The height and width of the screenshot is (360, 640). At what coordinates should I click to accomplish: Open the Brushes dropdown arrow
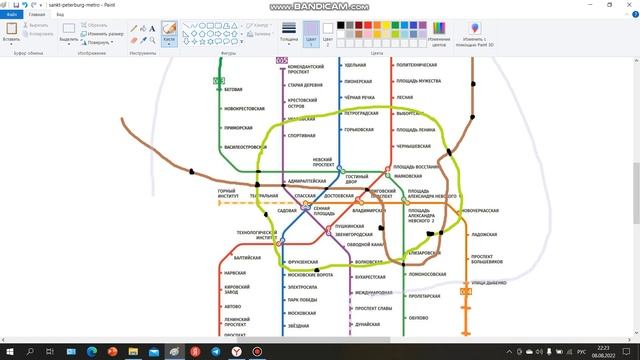click(x=169, y=44)
